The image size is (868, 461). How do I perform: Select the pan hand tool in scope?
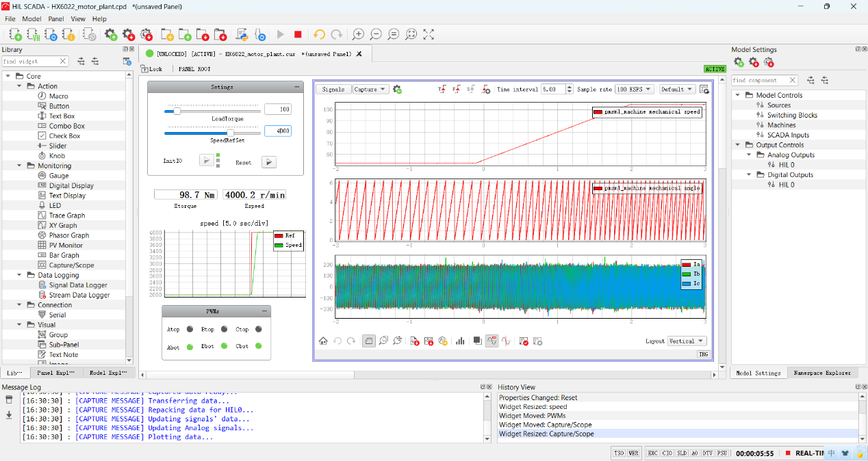[x=368, y=341]
